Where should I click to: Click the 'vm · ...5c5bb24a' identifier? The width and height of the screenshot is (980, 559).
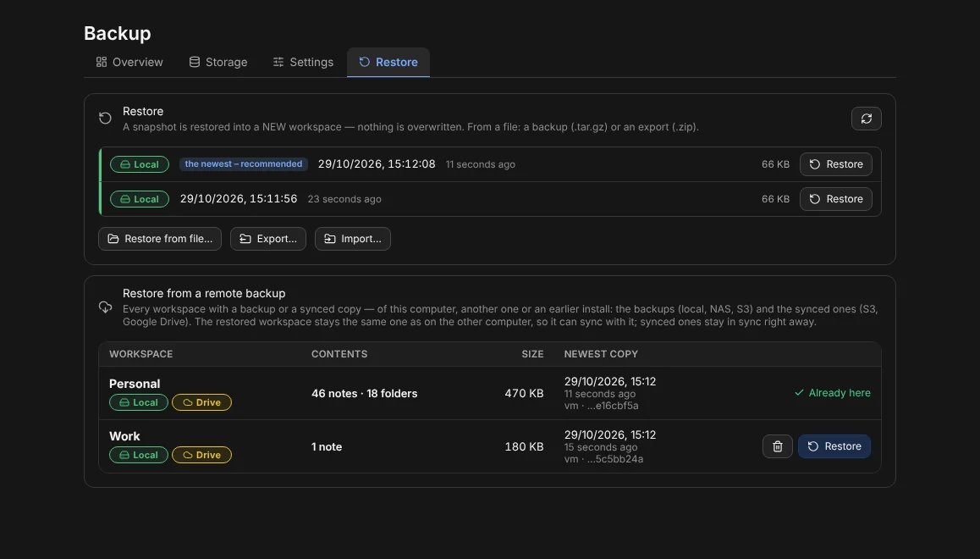[603, 459]
